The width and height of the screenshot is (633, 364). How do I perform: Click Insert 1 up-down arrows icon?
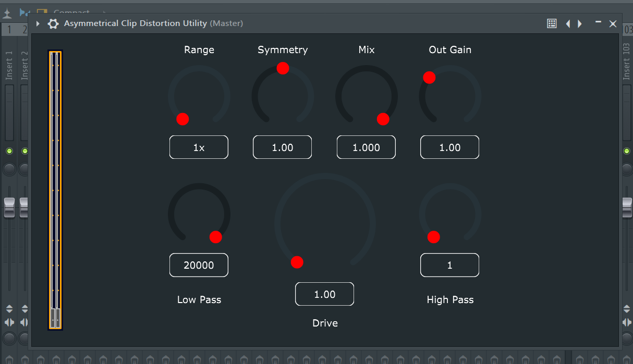pos(9,309)
